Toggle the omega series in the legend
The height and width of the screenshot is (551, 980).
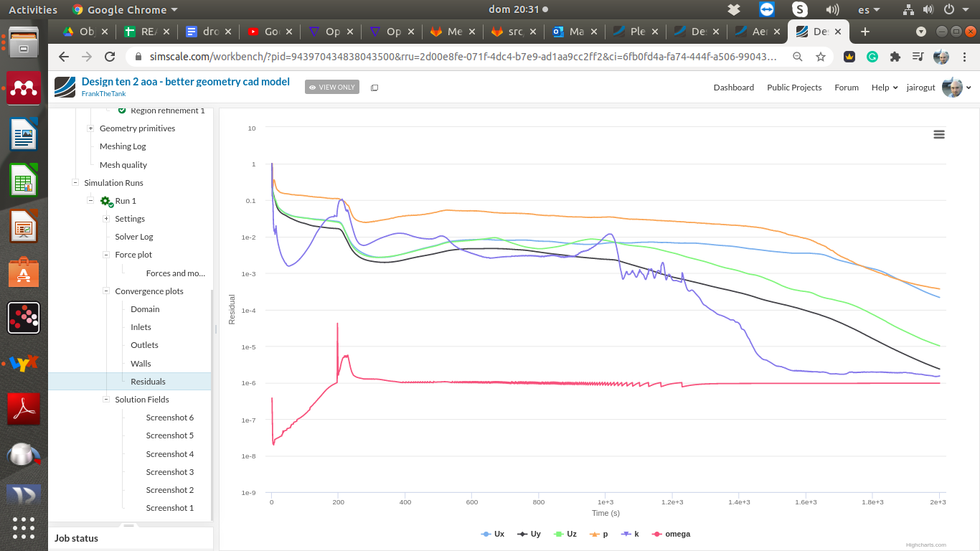[x=671, y=534]
